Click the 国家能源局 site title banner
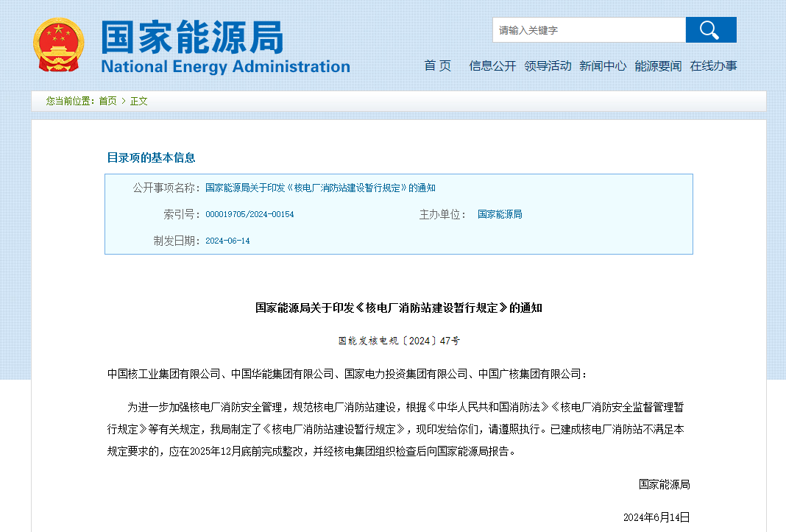 [193, 37]
